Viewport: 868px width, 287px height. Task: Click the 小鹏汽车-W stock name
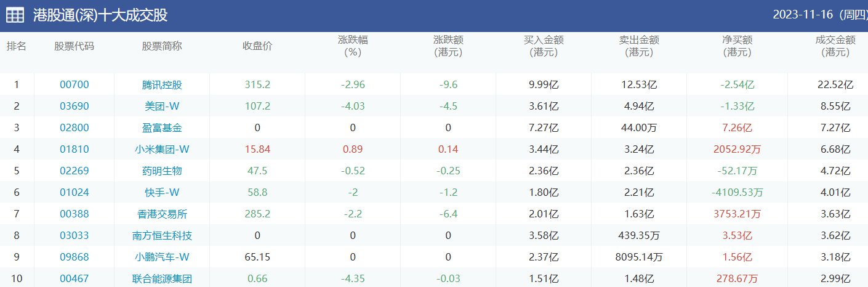click(x=162, y=257)
